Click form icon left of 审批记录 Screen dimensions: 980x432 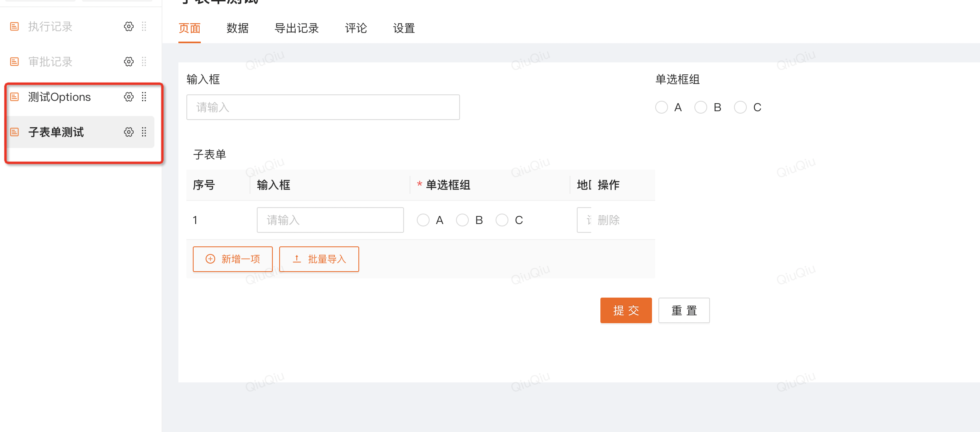click(x=14, y=62)
